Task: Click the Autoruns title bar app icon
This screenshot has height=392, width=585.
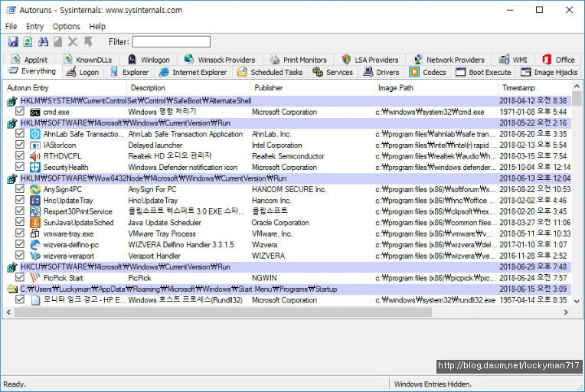Action: tap(11, 10)
